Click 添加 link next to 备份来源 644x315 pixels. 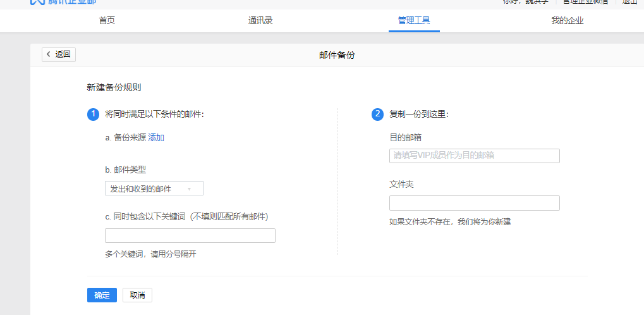coord(156,138)
